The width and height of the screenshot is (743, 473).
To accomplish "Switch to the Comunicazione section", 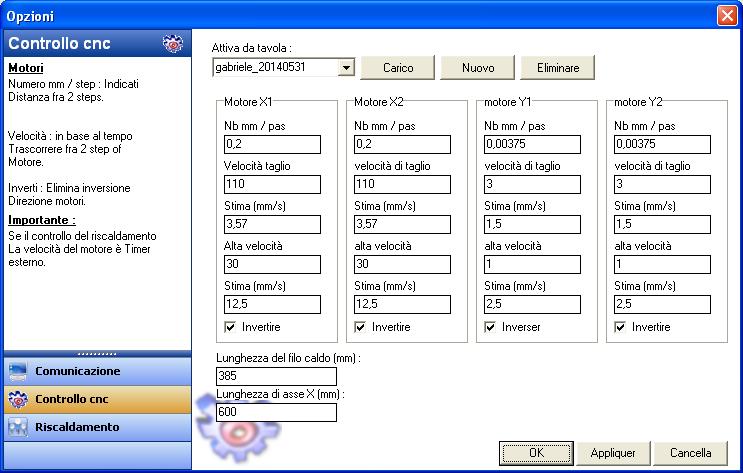I will pos(77,371).
